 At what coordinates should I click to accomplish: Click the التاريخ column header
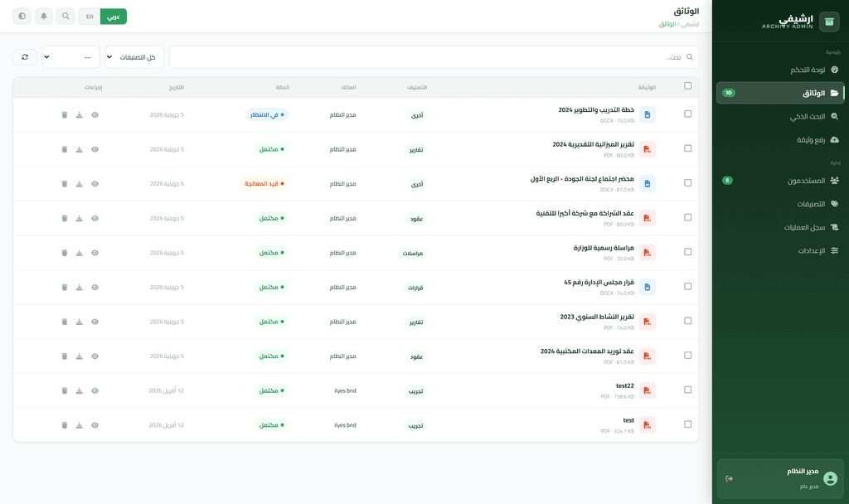(176, 87)
